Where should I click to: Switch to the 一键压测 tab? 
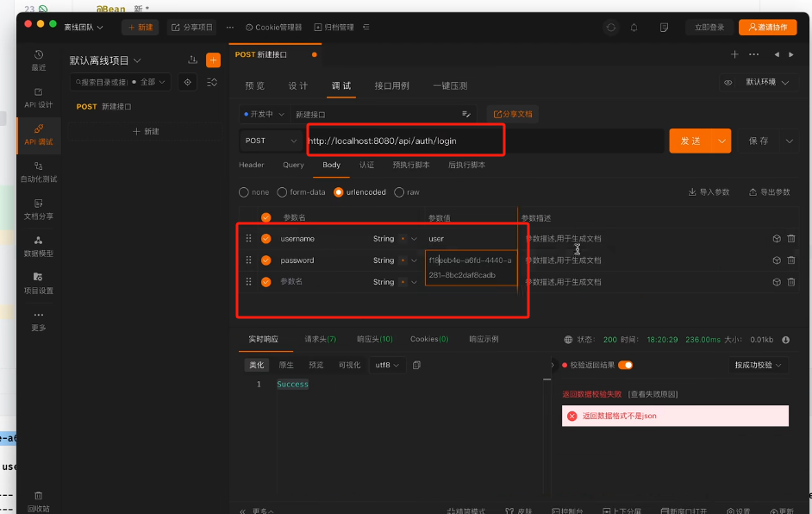[450, 86]
